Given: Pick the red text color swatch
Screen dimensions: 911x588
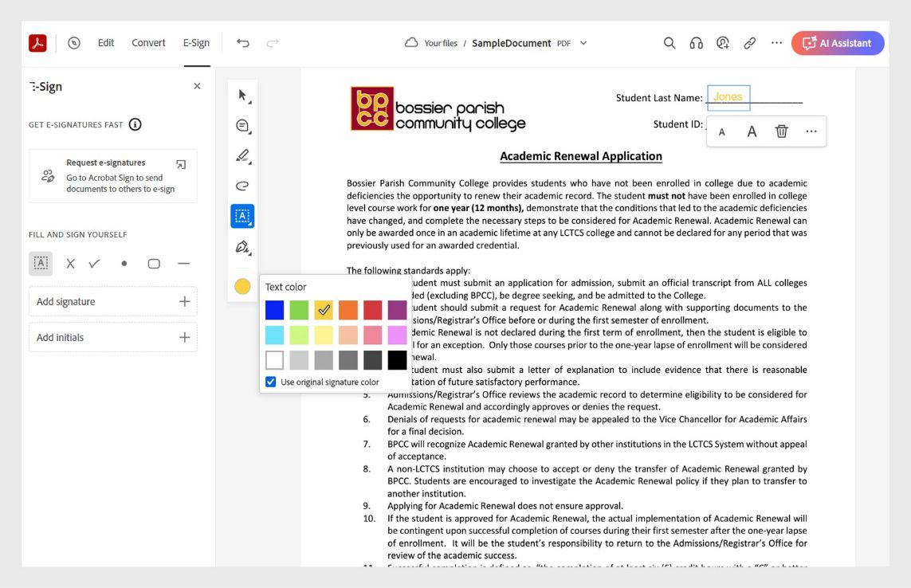Looking at the screenshot, I should pos(373,310).
